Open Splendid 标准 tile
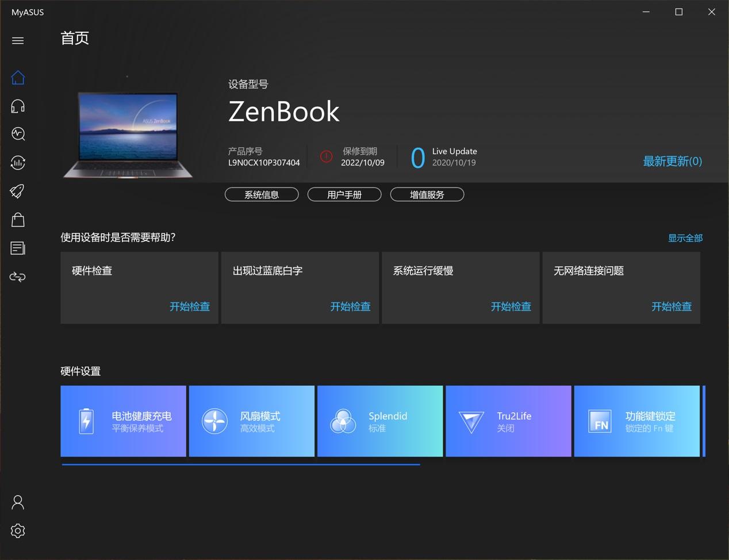729x560 pixels. [x=380, y=421]
